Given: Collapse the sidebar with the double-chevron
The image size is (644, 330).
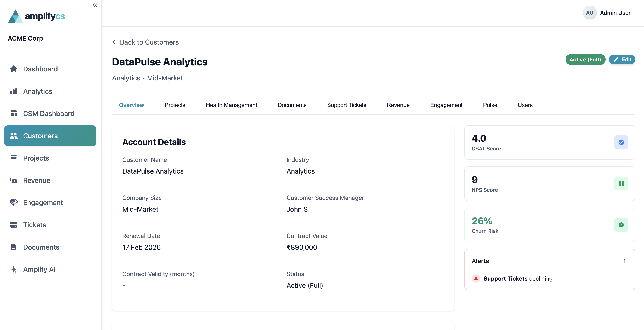Looking at the screenshot, I should tap(95, 5).
